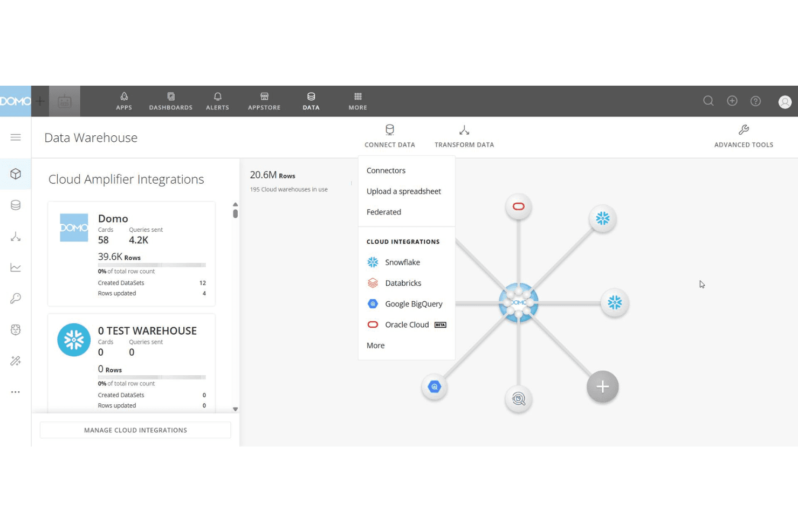Click the key icon in left sidebar

(x=16, y=299)
